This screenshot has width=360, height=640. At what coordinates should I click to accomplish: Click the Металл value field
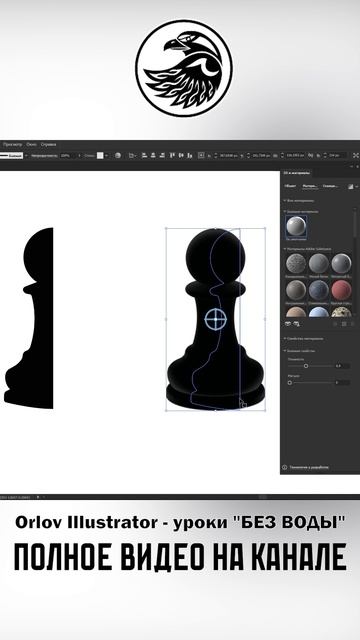tap(342, 383)
